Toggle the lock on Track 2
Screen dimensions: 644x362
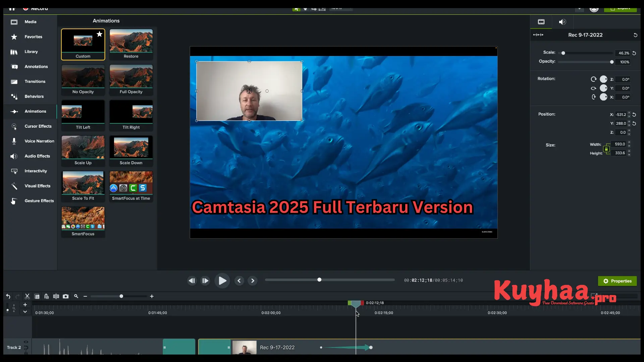coord(26,353)
